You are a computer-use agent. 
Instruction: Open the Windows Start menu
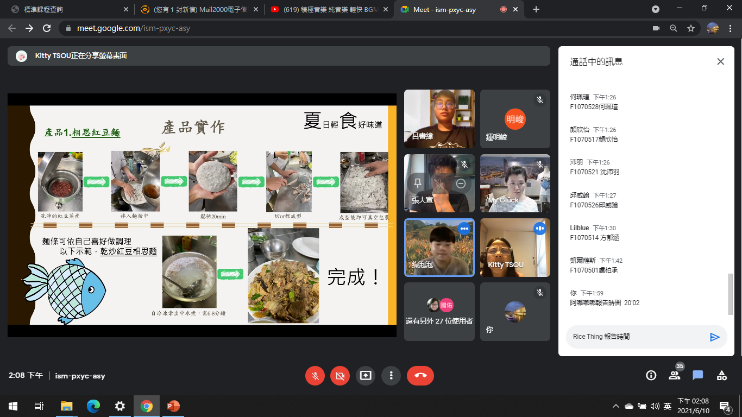[13, 406]
